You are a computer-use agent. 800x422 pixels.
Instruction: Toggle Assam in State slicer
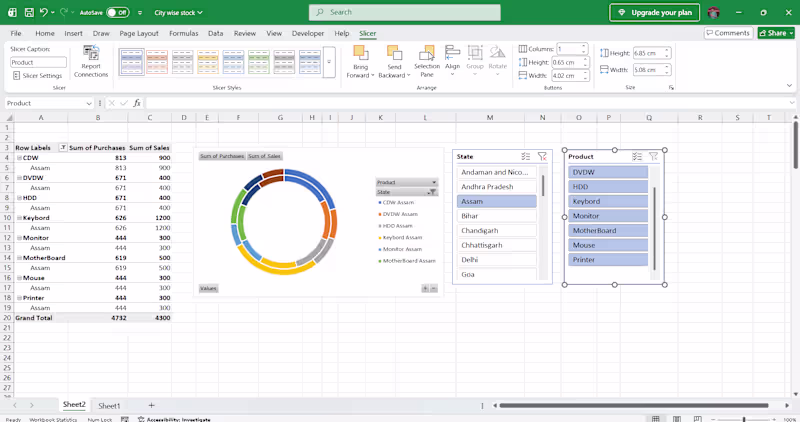click(x=496, y=202)
